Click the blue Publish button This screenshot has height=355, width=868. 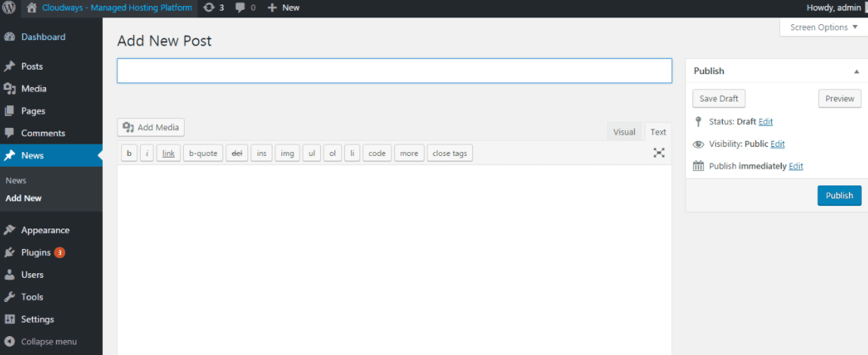tap(839, 195)
